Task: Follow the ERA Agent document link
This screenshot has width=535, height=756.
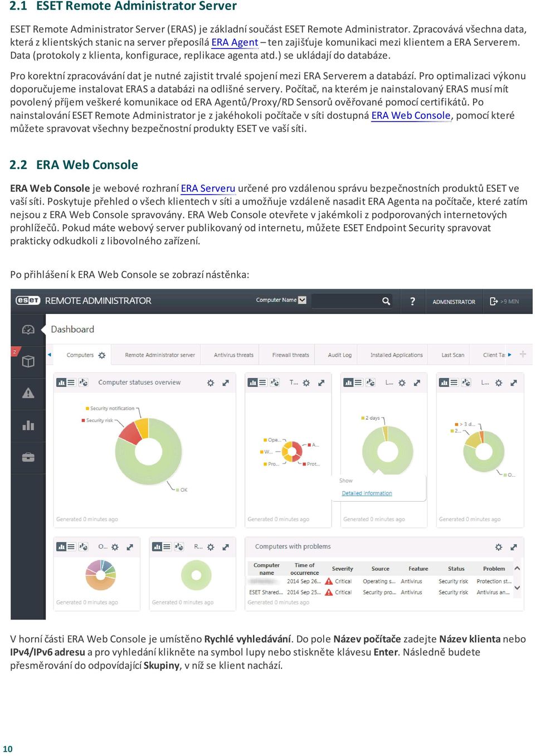Action: click(x=235, y=42)
